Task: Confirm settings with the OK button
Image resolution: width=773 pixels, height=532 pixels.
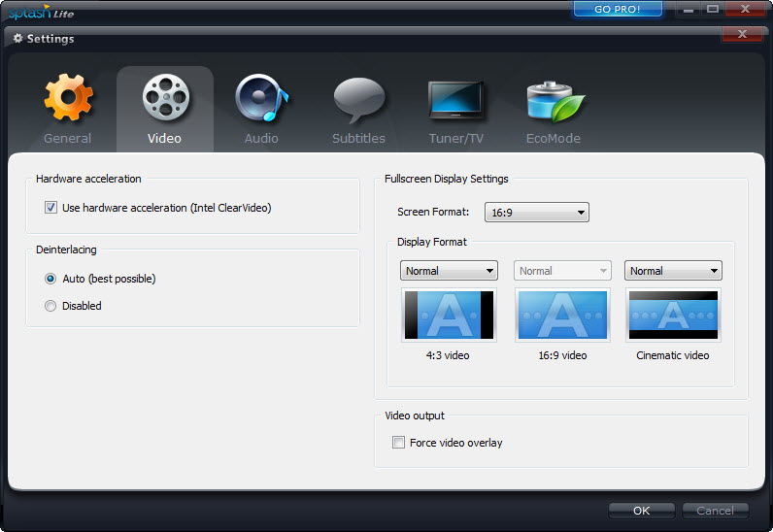Action: pyautogui.click(x=641, y=511)
